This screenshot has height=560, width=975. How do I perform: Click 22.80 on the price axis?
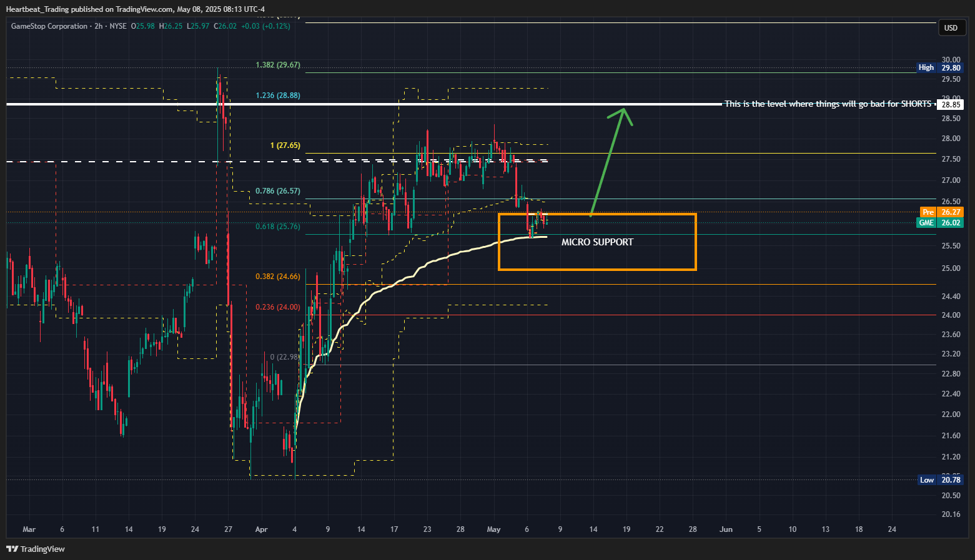pyautogui.click(x=951, y=374)
